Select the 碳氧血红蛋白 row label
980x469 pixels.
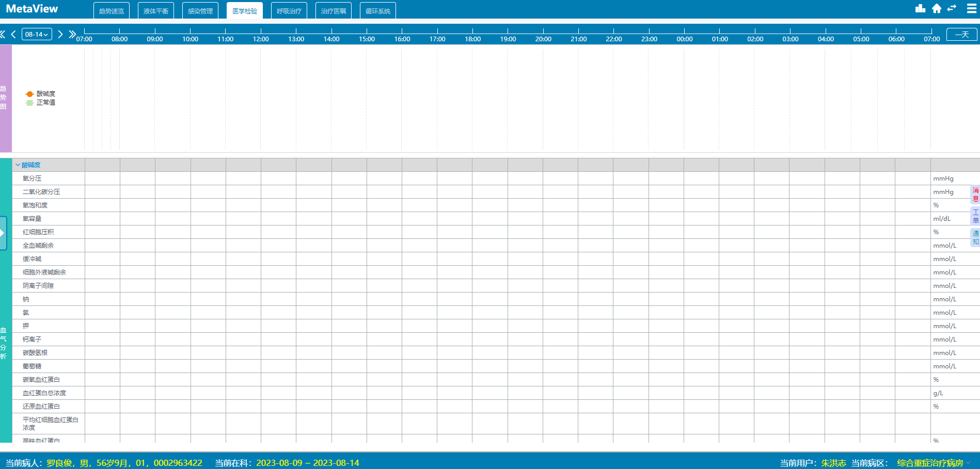pos(41,380)
